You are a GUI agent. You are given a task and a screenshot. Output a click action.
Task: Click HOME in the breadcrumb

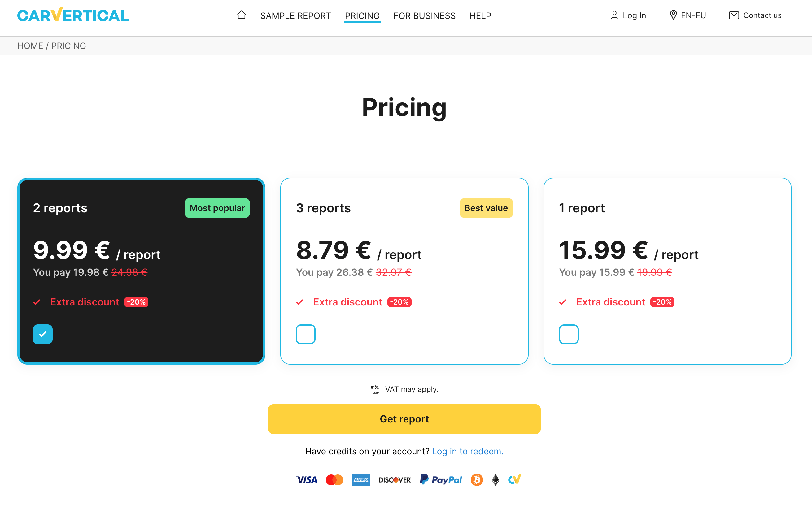pos(30,45)
